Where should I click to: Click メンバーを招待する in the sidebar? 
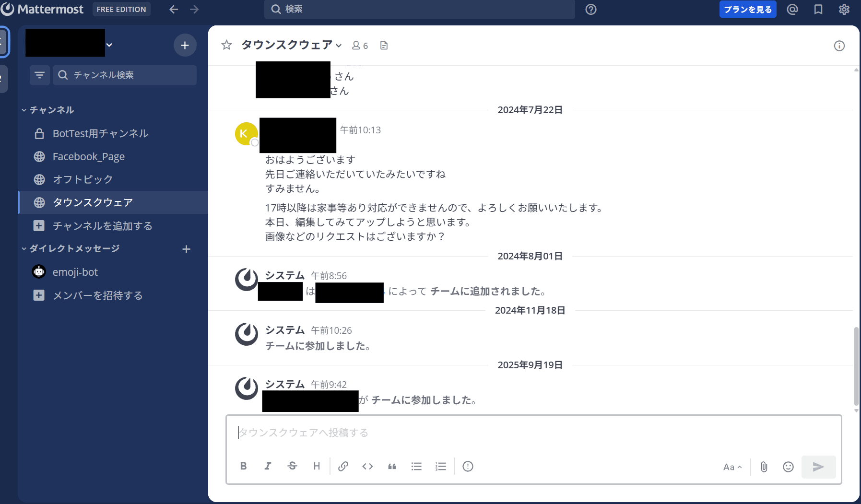click(x=97, y=295)
